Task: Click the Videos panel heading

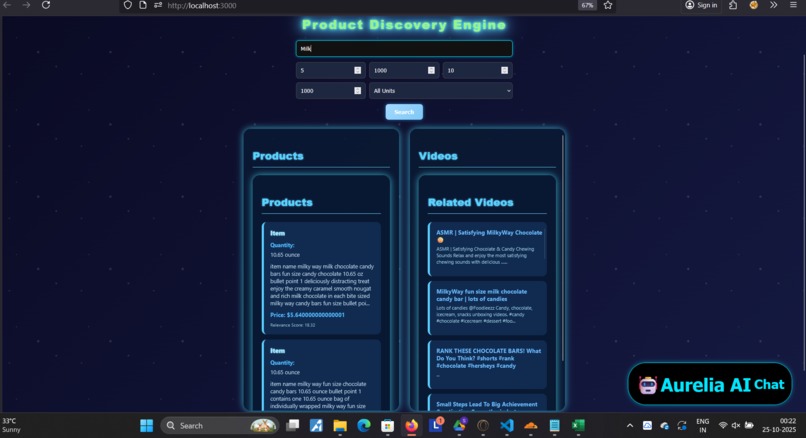Action: (438, 156)
